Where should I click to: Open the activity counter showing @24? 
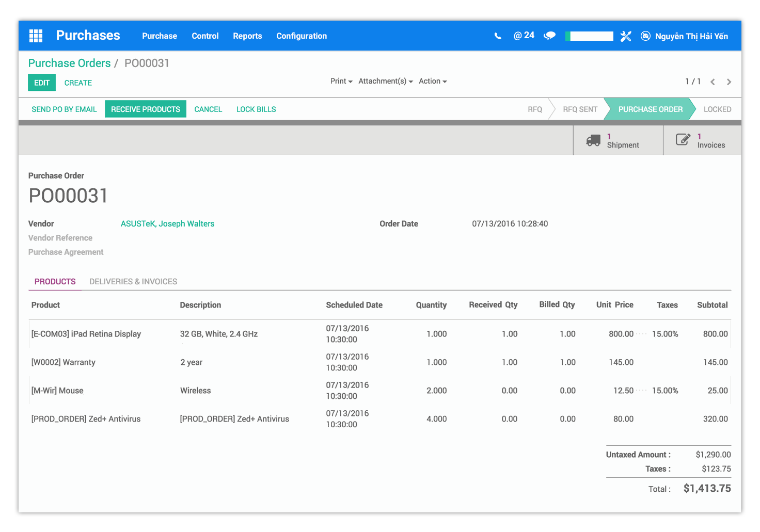click(524, 35)
